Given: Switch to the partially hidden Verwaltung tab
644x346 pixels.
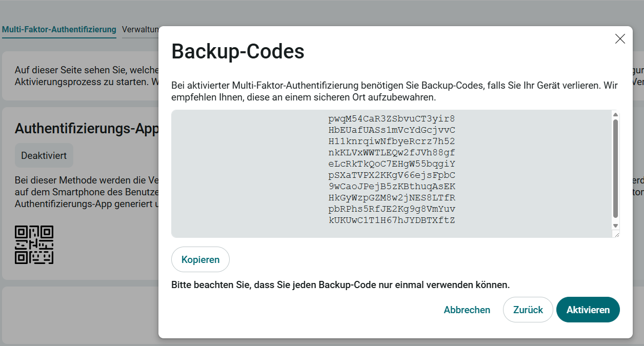Looking at the screenshot, I should [140, 29].
